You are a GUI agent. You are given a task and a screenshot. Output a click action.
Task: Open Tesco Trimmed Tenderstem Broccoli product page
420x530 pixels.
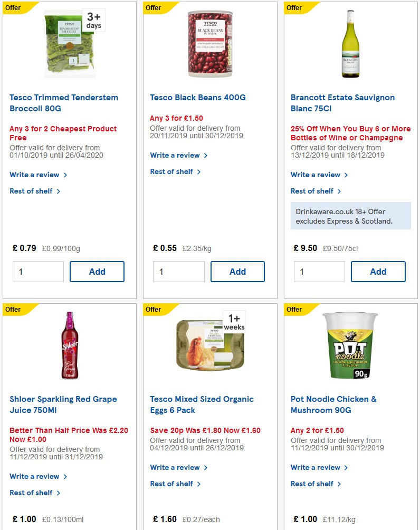[x=63, y=103]
